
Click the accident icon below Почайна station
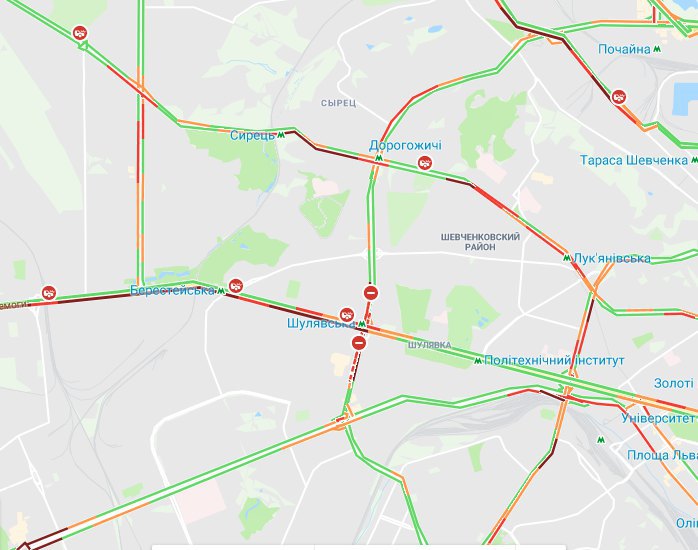618,97
